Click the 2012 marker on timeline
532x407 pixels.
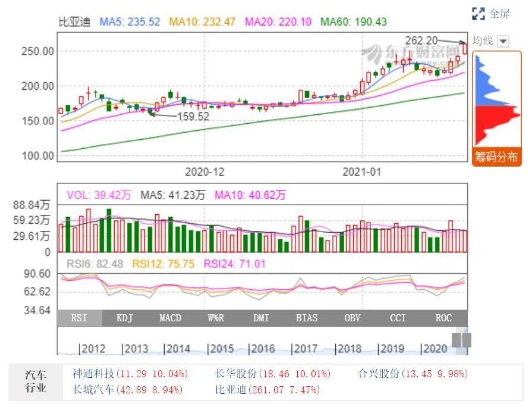[92, 349]
